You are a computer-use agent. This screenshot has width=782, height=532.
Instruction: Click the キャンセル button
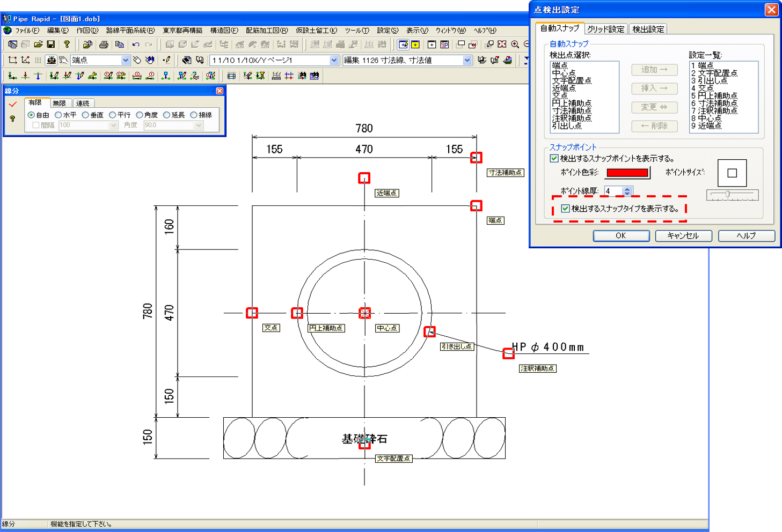tap(683, 235)
